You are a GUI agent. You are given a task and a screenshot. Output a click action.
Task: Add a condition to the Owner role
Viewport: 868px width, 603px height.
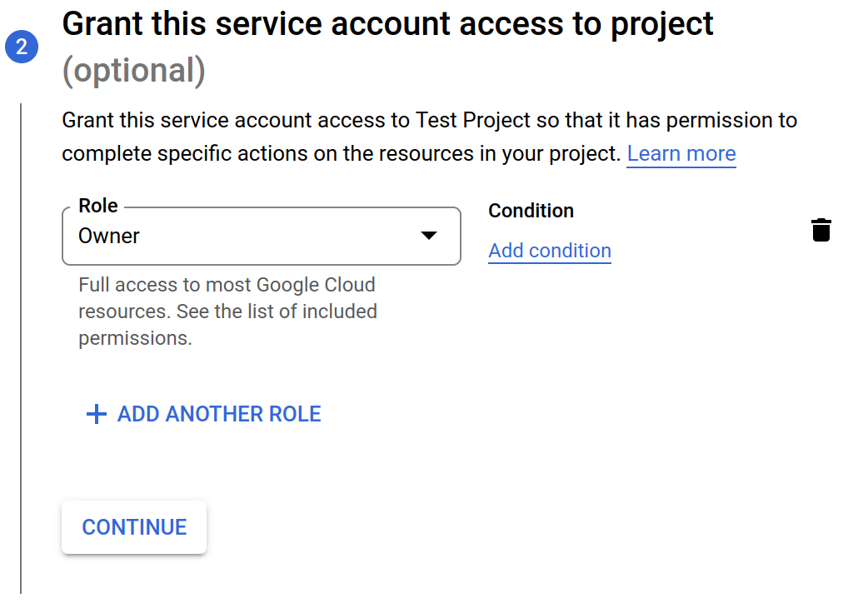[549, 251]
